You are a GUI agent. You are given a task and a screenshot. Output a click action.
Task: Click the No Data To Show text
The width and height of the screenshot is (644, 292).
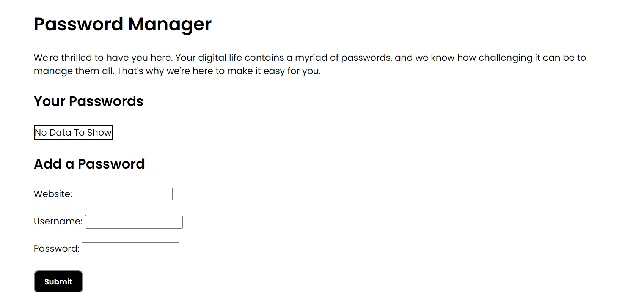(x=73, y=132)
